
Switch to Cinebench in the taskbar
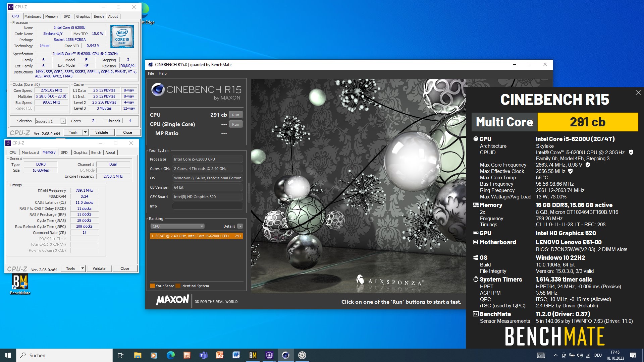click(285, 355)
